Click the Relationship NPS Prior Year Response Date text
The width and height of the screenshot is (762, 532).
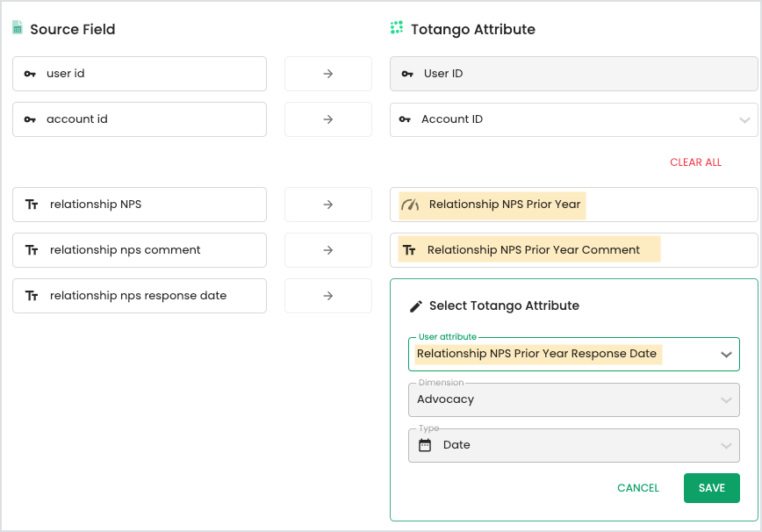pyautogui.click(x=536, y=354)
